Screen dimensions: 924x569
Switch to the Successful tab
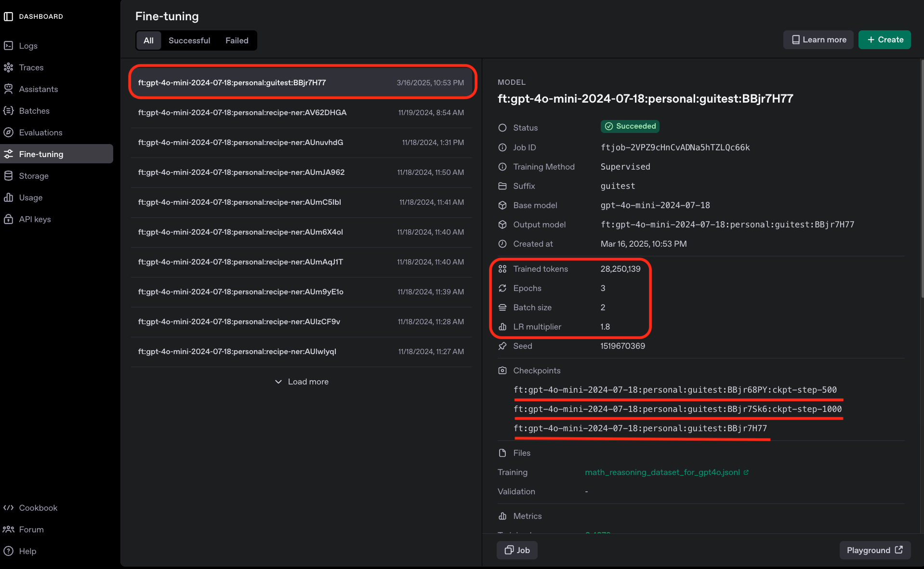pos(189,40)
